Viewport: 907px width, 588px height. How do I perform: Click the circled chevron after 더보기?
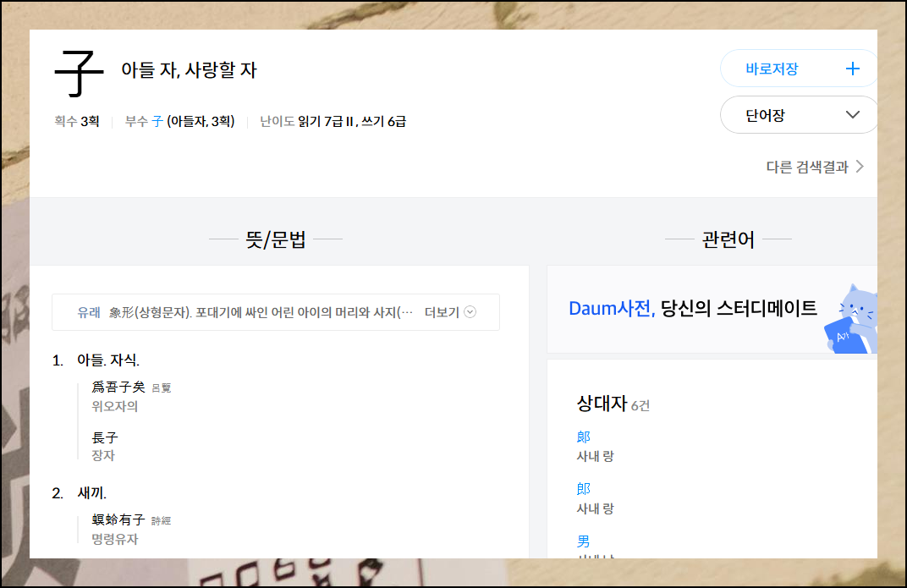470,312
